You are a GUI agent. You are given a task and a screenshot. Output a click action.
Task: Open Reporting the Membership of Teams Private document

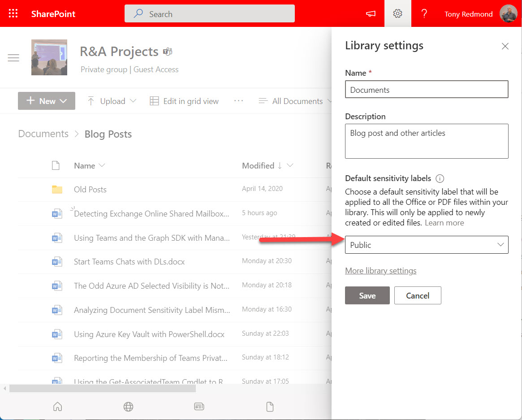[151, 358]
